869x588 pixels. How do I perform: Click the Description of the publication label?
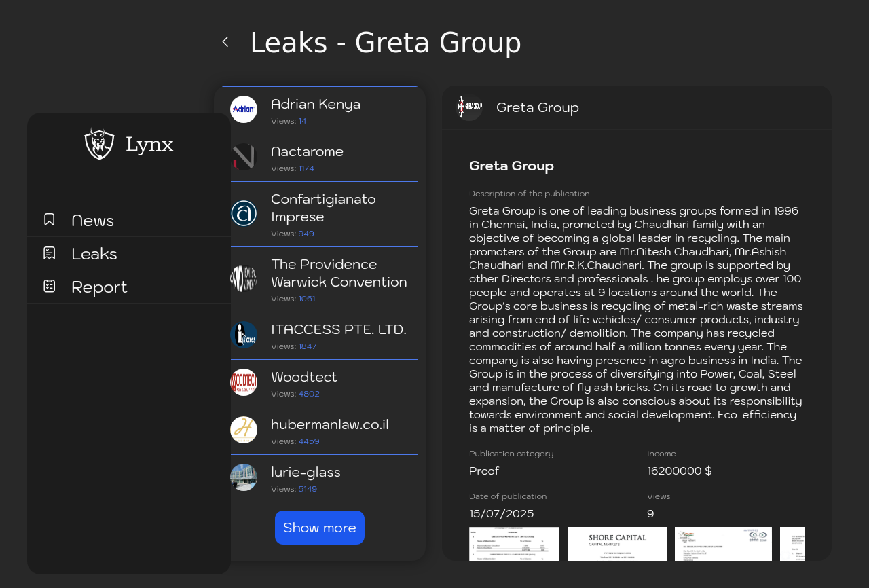coord(530,194)
